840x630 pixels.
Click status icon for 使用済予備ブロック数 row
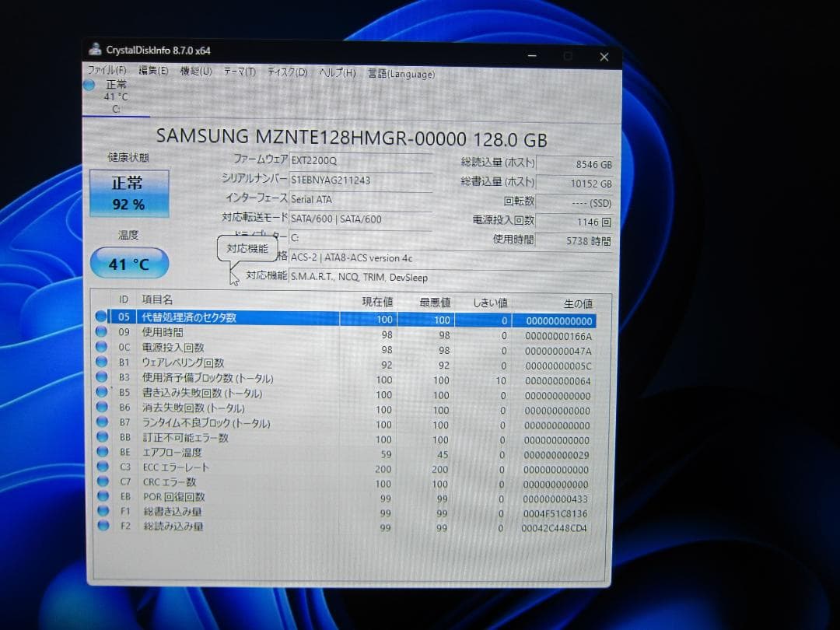[101, 376]
